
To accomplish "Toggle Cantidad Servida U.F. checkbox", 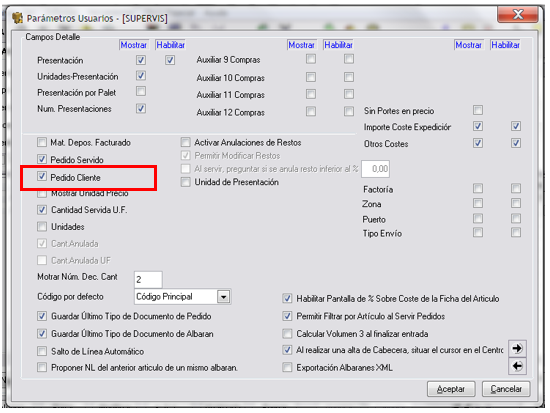I will pos(42,210).
